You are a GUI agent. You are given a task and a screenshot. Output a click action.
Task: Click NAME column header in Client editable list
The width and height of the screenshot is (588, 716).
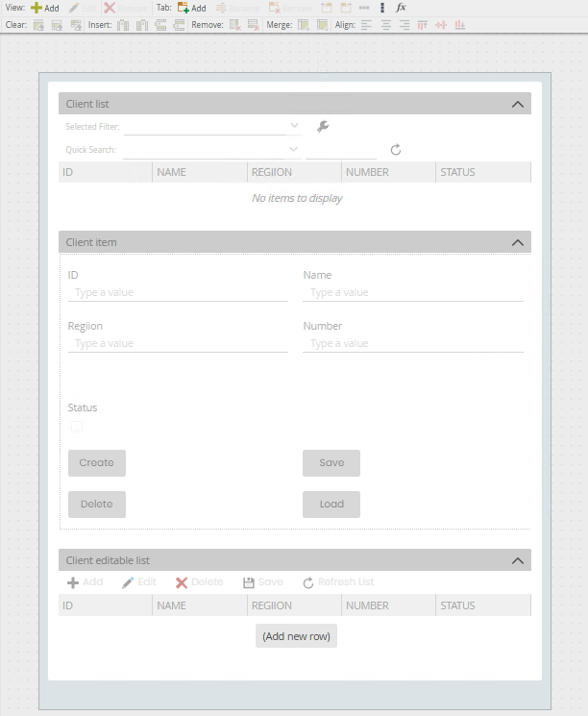click(x=200, y=605)
